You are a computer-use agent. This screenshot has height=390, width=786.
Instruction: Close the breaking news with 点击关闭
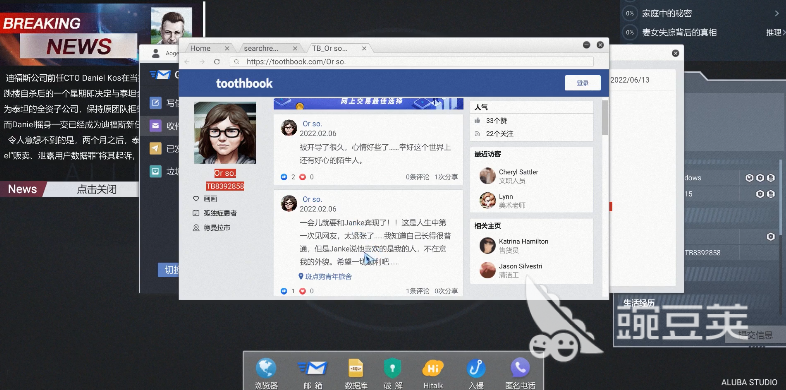[96, 189]
